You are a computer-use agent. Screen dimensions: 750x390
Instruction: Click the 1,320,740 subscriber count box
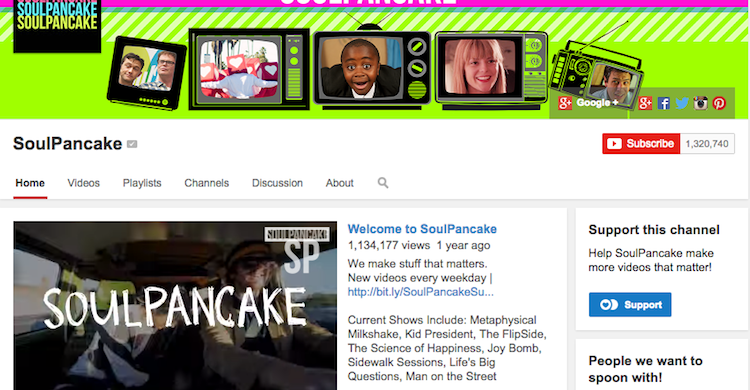[x=707, y=144]
